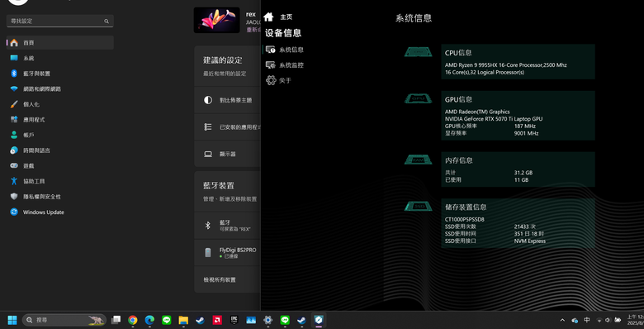Open the 系統 monitor icon in Settings sidebar
The width and height of the screenshot is (644, 329).
point(14,58)
